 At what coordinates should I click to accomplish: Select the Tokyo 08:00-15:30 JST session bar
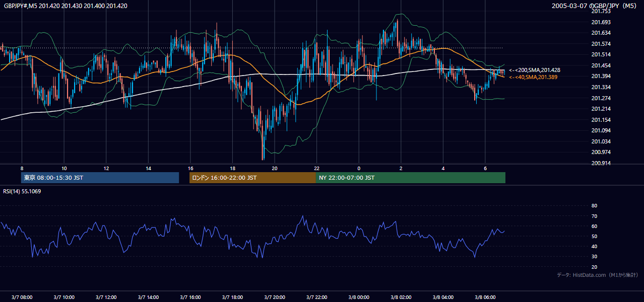[x=100, y=178]
